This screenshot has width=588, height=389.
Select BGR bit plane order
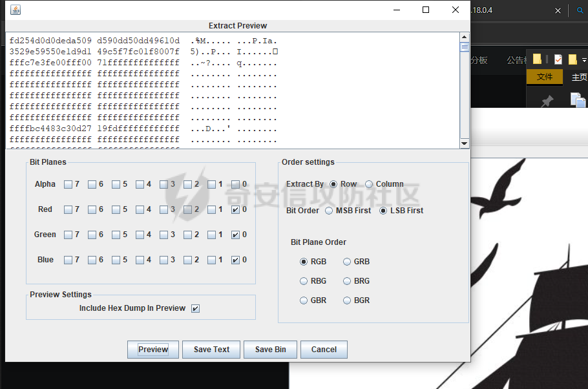[347, 300]
